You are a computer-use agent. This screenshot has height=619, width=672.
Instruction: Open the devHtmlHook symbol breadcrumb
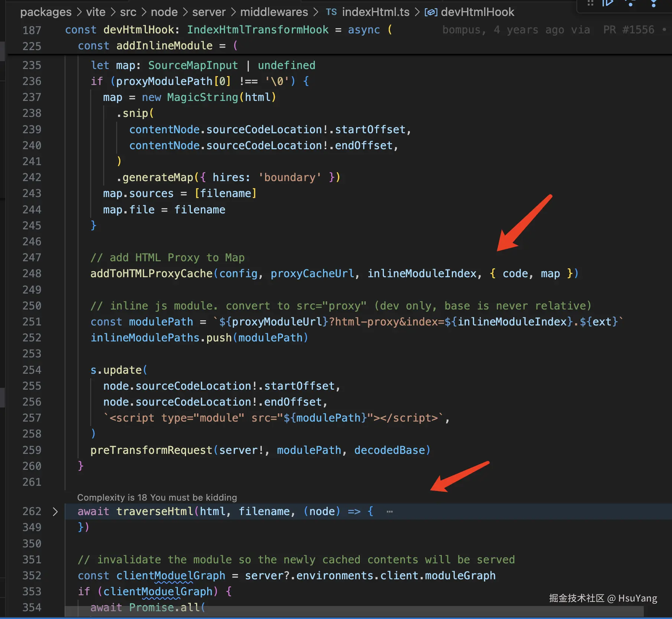tap(477, 12)
